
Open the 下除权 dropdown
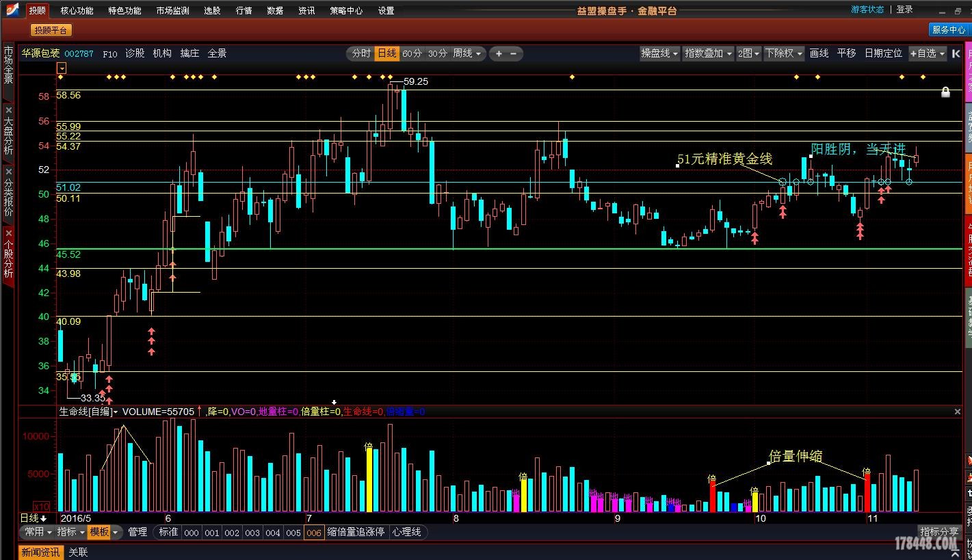click(x=783, y=53)
